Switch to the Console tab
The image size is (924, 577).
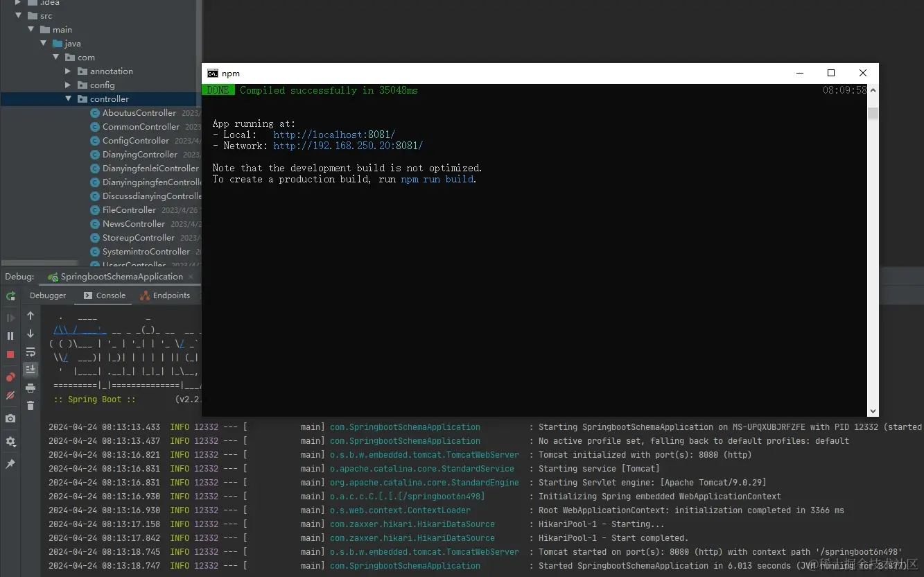tap(105, 295)
